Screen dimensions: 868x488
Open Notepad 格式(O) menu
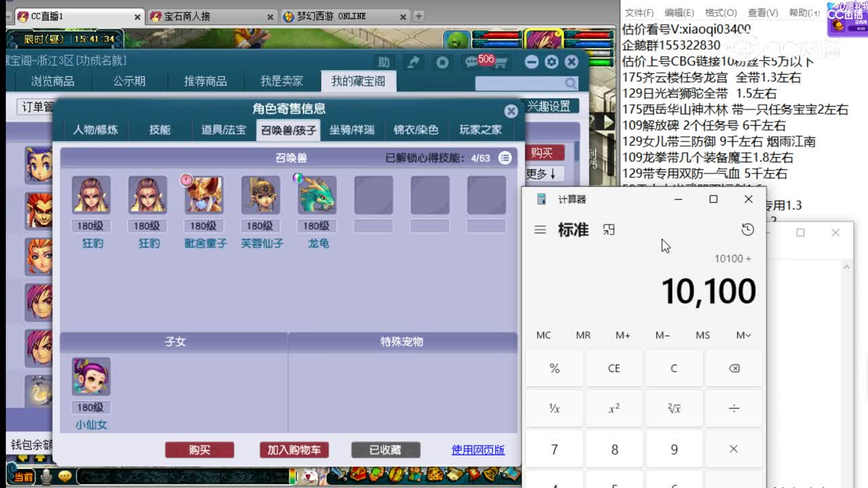pos(721,12)
